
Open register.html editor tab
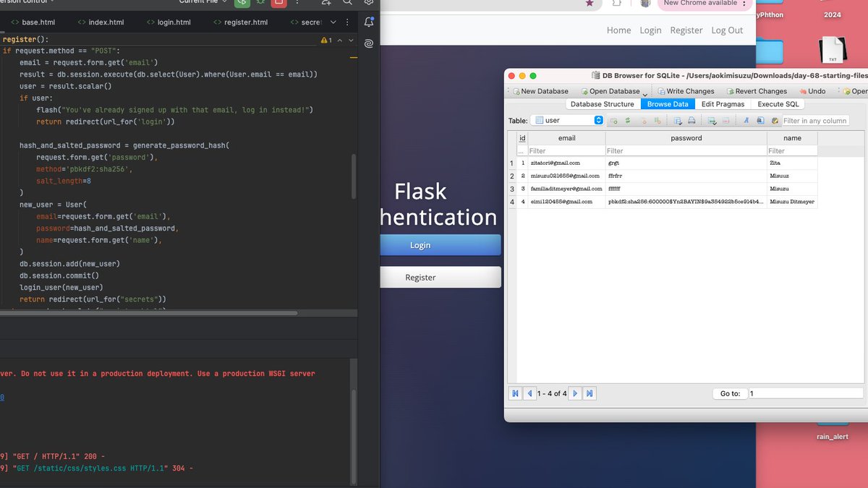coord(239,22)
